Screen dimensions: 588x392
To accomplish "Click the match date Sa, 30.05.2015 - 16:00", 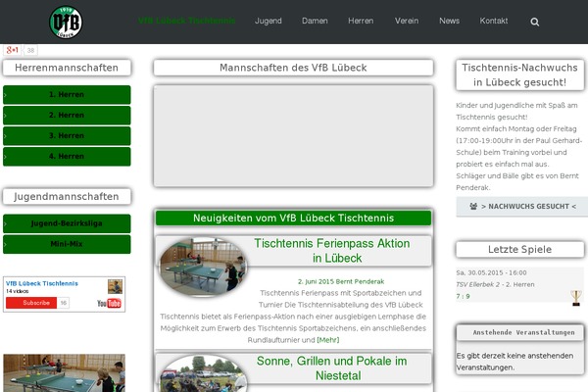I will click(x=491, y=272).
